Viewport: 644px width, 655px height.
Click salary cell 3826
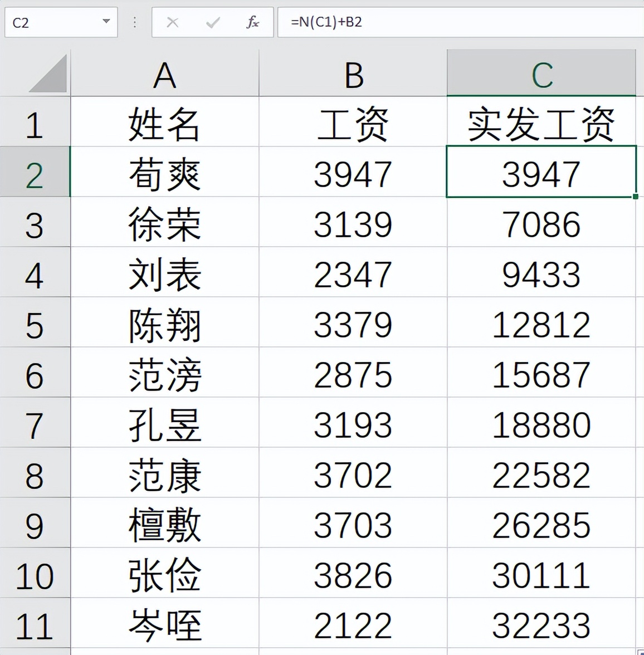pyautogui.click(x=353, y=573)
